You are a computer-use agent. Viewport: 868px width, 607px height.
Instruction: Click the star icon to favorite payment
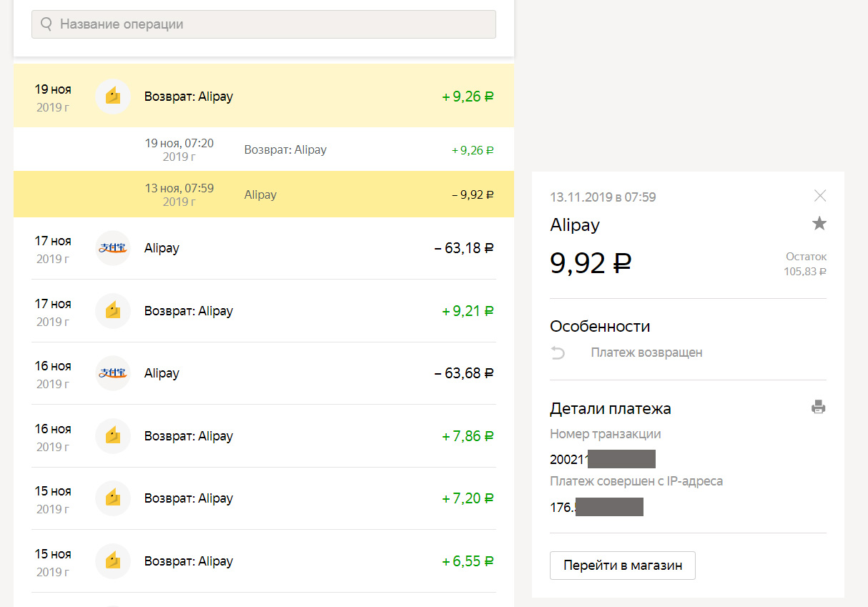[819, 224]
